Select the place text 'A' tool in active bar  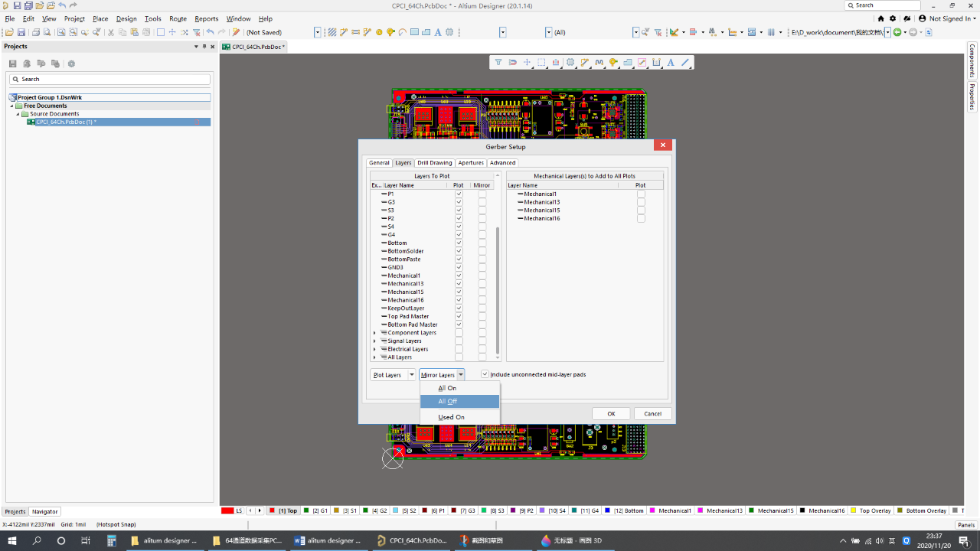pyautogui.click(x=671, y=63)
